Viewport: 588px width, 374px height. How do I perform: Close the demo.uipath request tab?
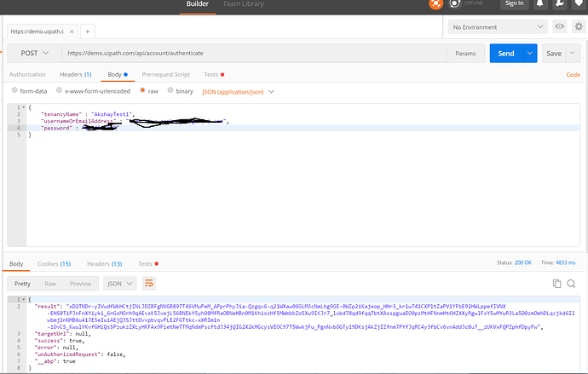coord(72,32)
